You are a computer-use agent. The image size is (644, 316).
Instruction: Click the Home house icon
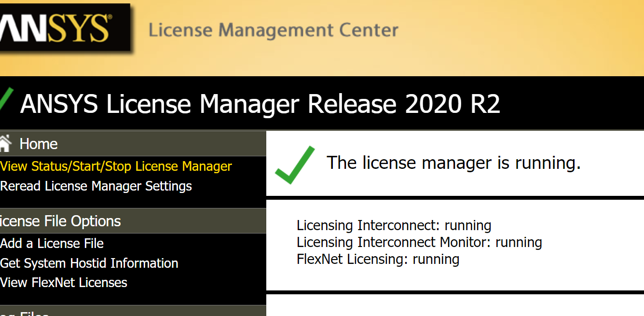coord(5,143)
